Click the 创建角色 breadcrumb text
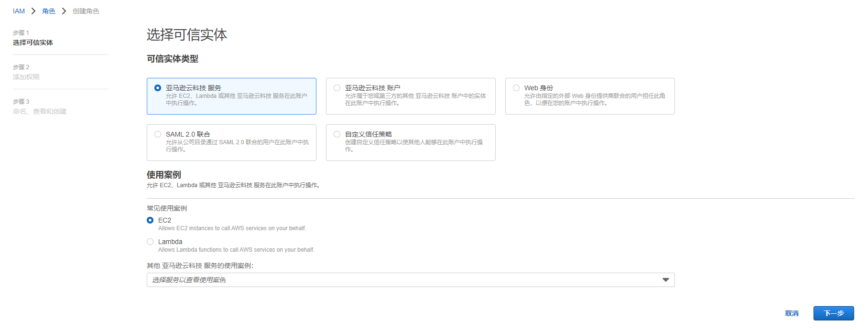The height and width of the screenshot is (330, 868). [86, 11]
